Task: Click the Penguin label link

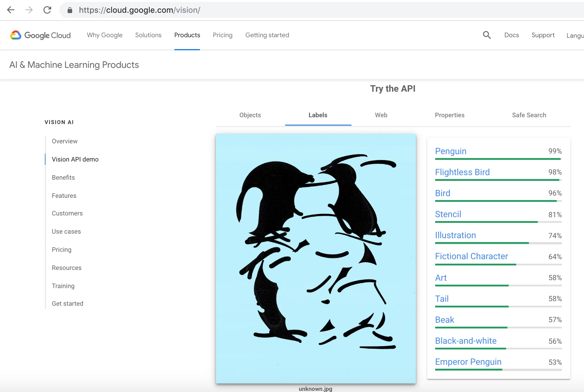Action: pos(450,151)
